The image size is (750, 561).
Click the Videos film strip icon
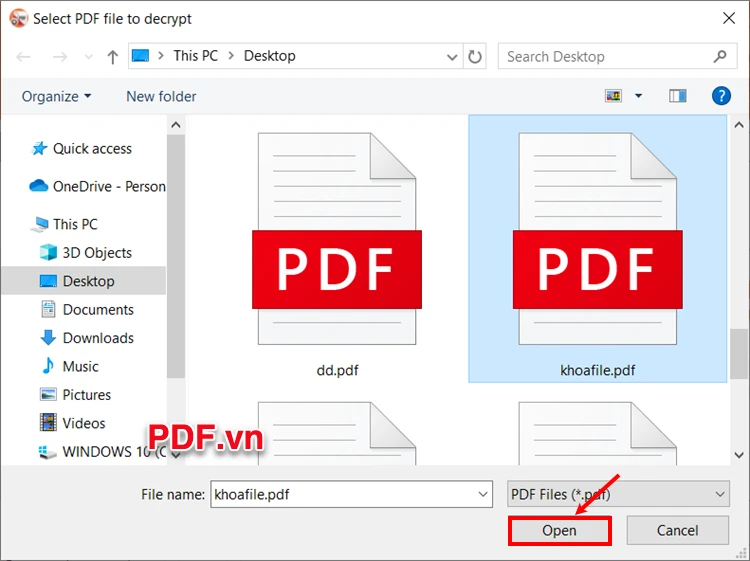click(x=48, y=423)
